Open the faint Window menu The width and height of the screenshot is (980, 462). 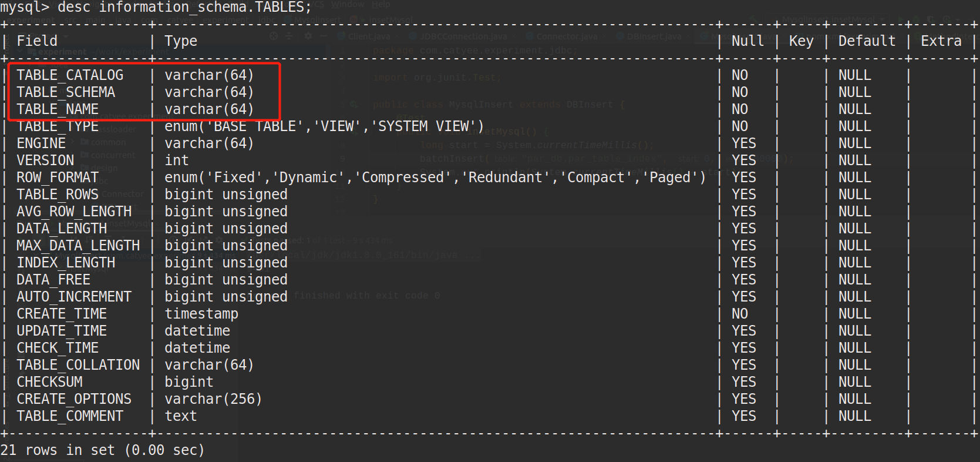pyautogui.click(x=348, y=4)
